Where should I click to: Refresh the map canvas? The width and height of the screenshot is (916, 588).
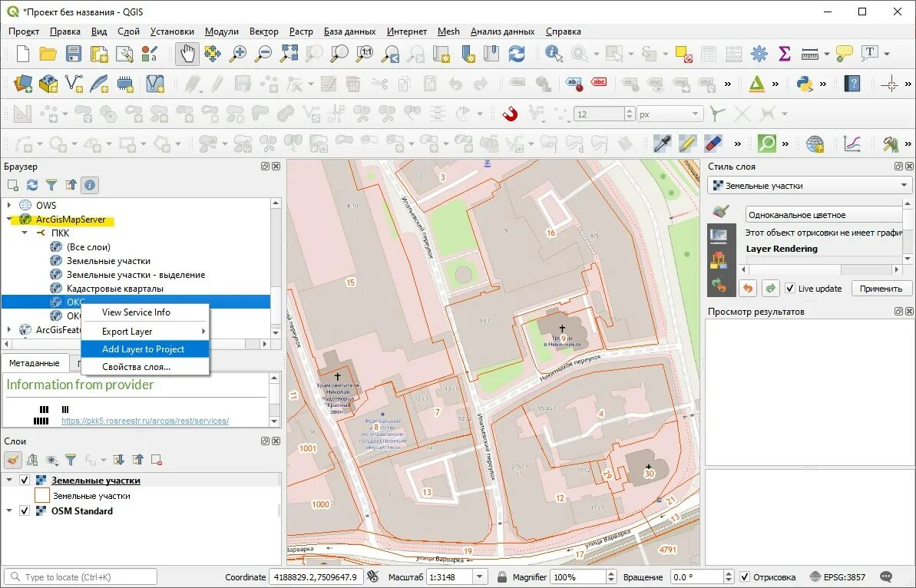pos(517,54)
